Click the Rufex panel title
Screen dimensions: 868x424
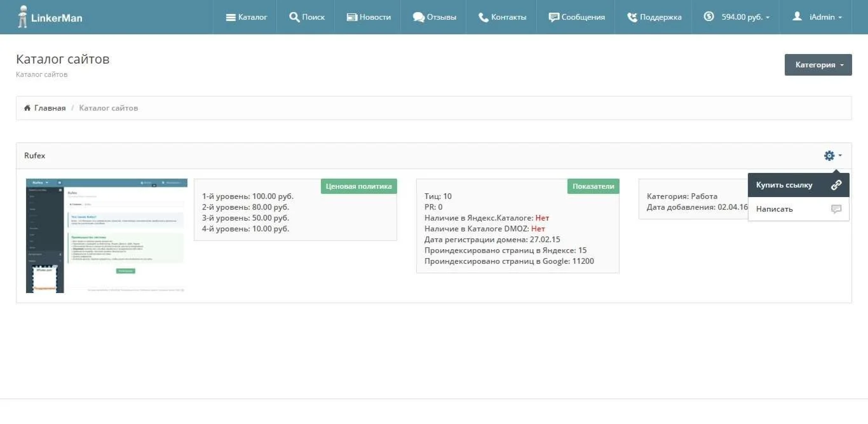coord(35,156)
